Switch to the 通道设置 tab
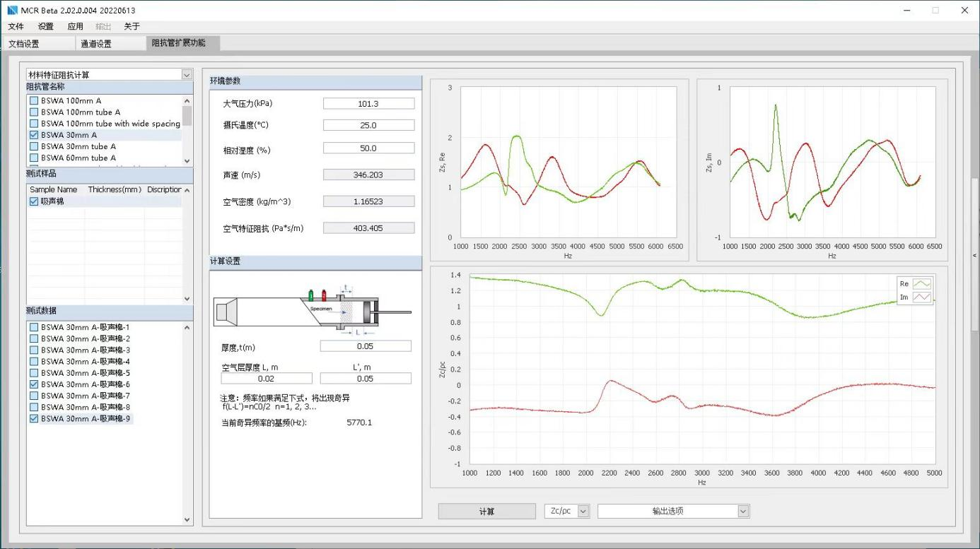Image resolution: width=980 pixels, height=549 pixels. pos(96,44)
